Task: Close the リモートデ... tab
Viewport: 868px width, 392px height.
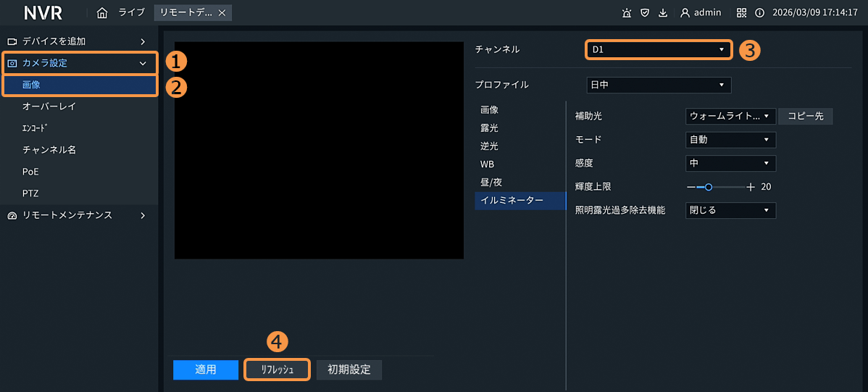Action: point(222,12)
